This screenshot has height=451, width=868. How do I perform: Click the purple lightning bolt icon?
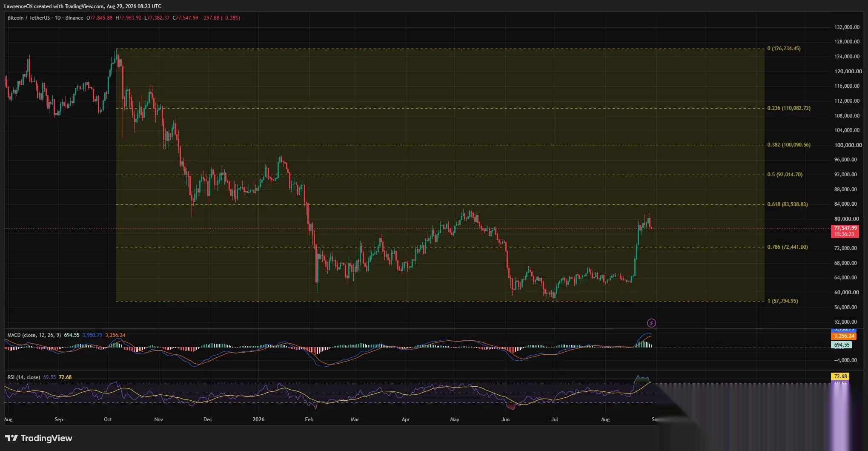pos(651,323)
